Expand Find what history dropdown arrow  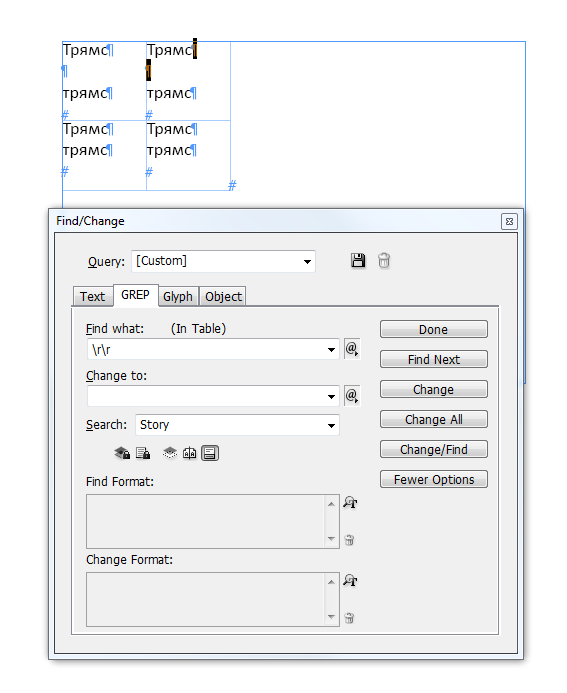331,350
